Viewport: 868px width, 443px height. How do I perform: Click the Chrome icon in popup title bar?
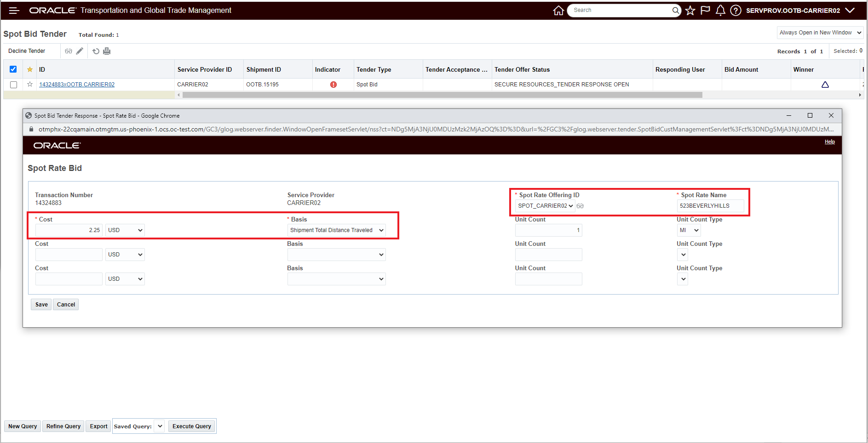(x=29, y=115)
